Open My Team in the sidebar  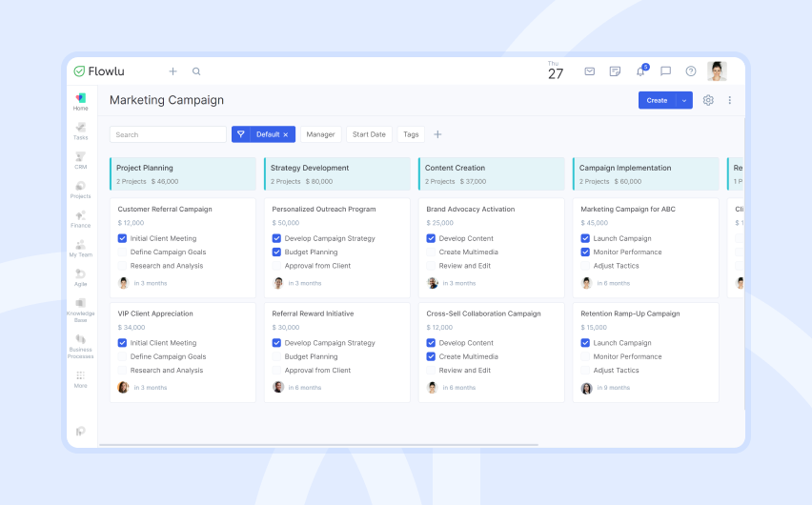[x=80, y=248]
